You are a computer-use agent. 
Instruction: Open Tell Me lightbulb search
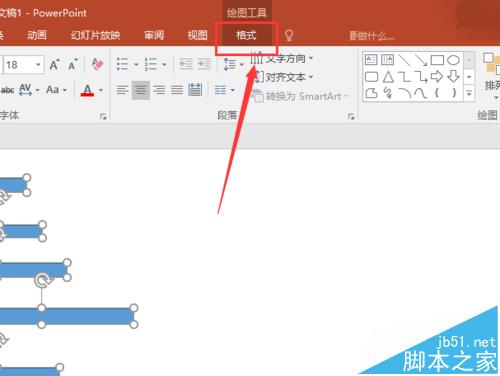pos(289,35)
